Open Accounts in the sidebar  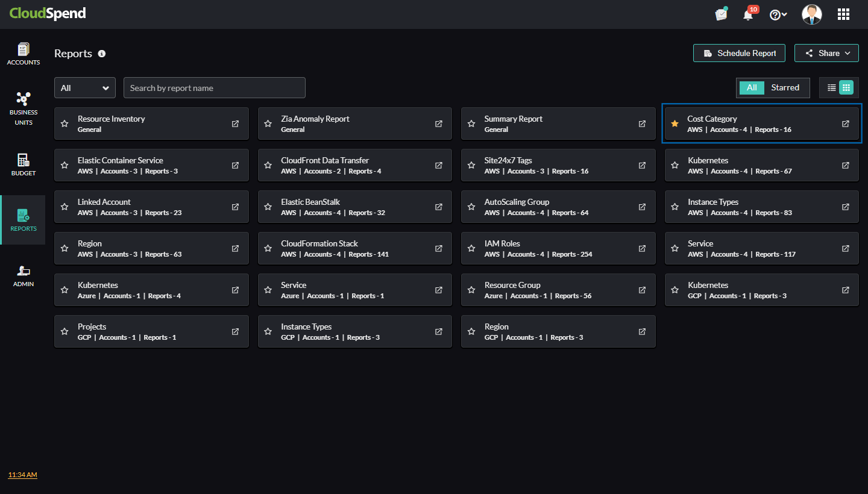coord(23,54)
